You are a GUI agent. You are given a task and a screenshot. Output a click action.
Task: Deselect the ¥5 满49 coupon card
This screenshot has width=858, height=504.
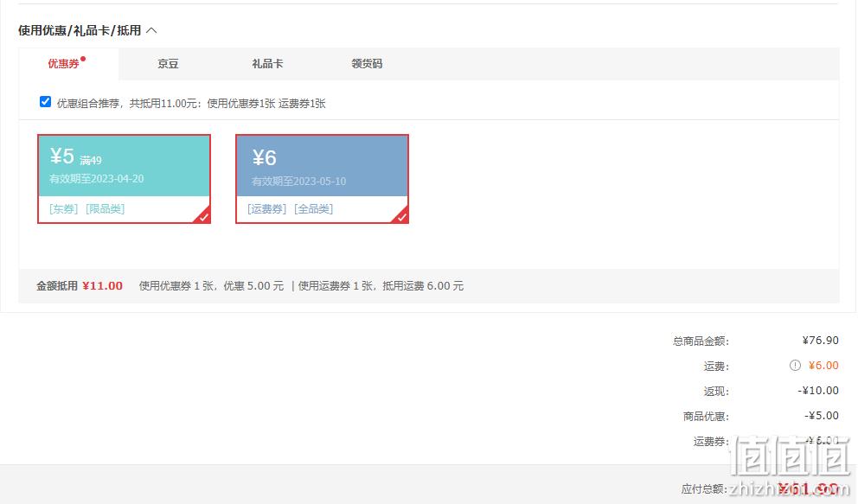click(125, 179)
